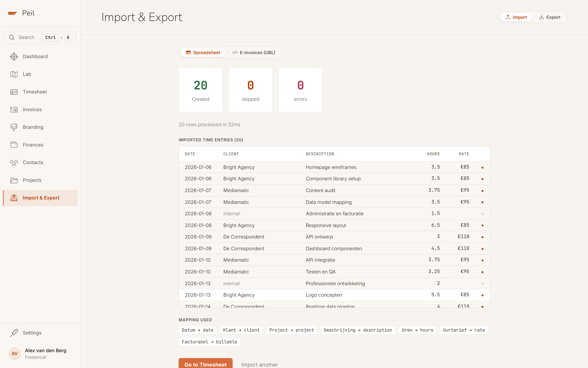The image size is (588, 368).
Task: Click the errors count card
Action: click(x=301, y=90)
